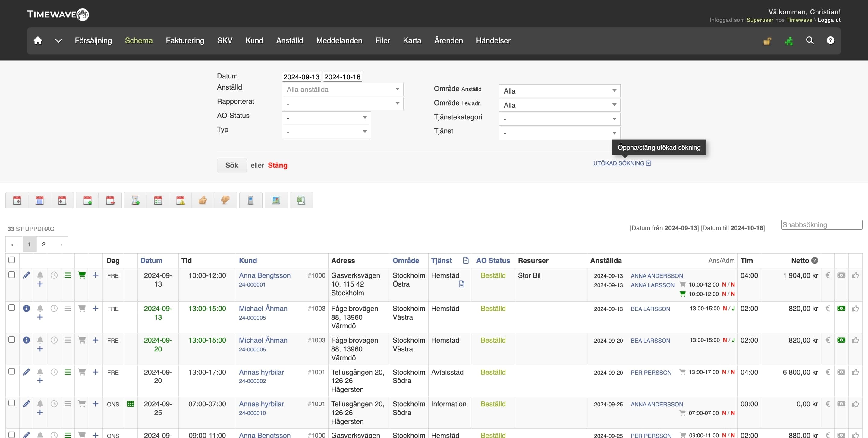The height and width of the screenshot is (438, 868).
Task: Open the magnifying glass search icon
Action: pyautogui.click(x=809, y=40)
